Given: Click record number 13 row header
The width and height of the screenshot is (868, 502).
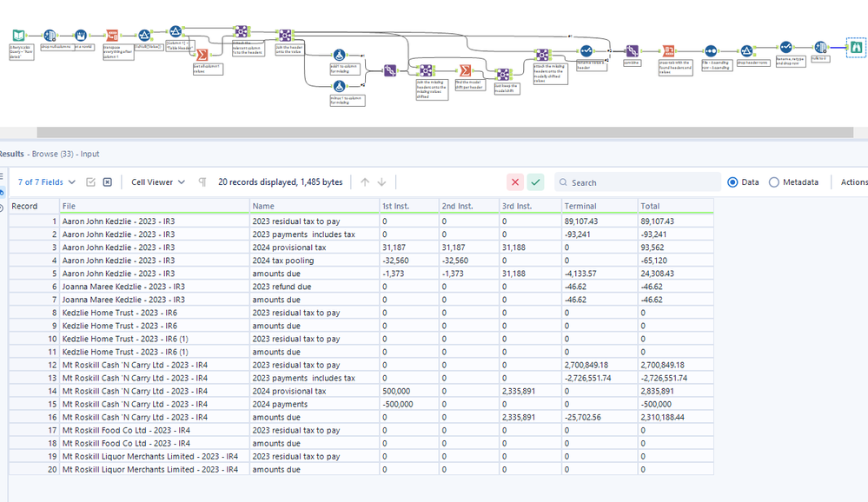Looking at the screenshot, I should point(34,378).
